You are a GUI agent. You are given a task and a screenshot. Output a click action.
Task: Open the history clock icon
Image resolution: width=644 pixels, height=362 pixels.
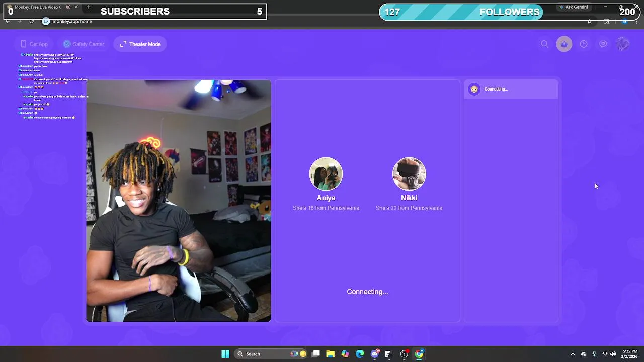(x=584, y=44)
